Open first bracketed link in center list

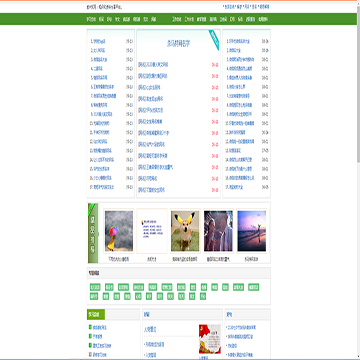pos(153,64)
